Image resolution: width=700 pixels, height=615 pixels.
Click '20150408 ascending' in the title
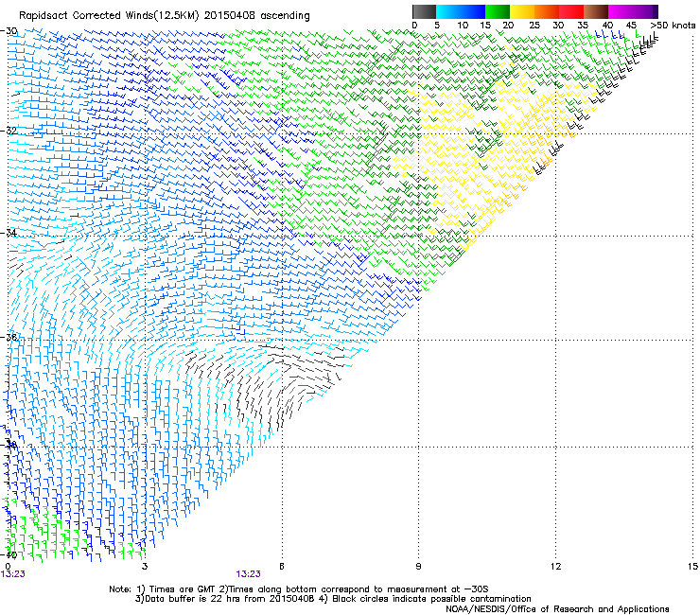tap(256, 16)
